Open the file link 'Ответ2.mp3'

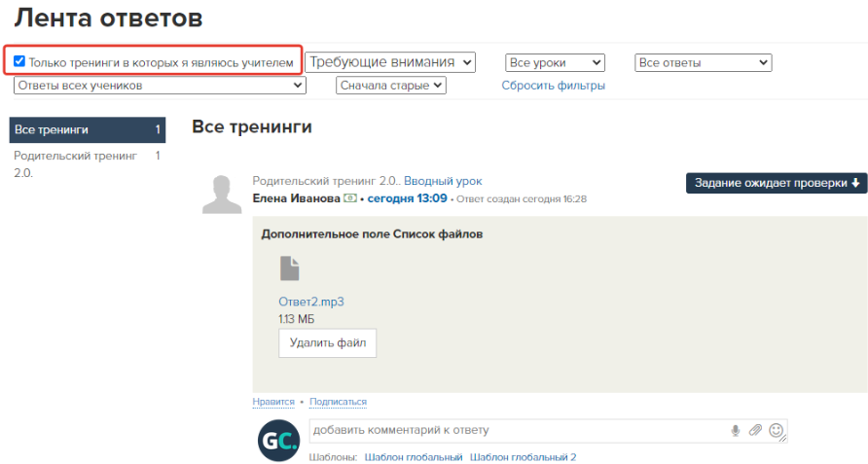pyautogui.click(x=311, y=302)
